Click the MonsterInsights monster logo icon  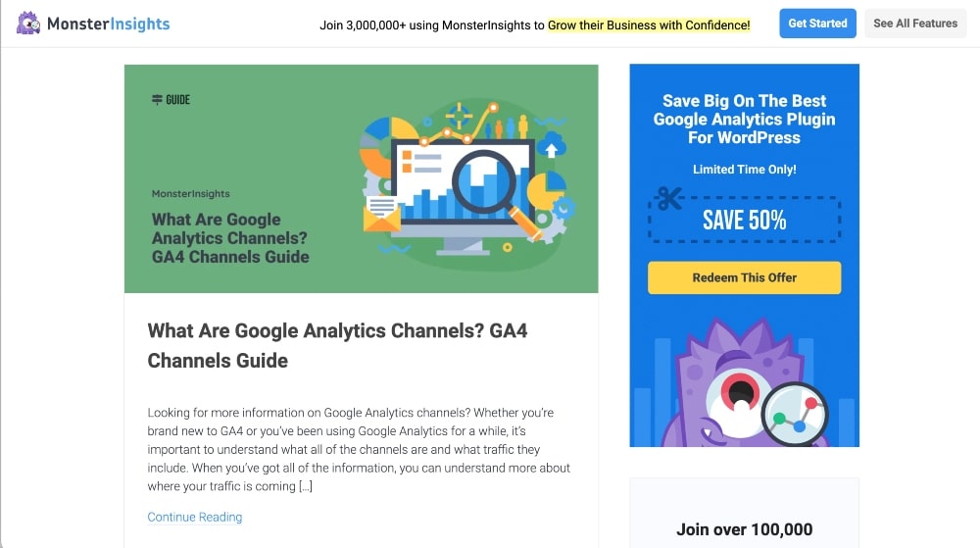tap(28, 24)
